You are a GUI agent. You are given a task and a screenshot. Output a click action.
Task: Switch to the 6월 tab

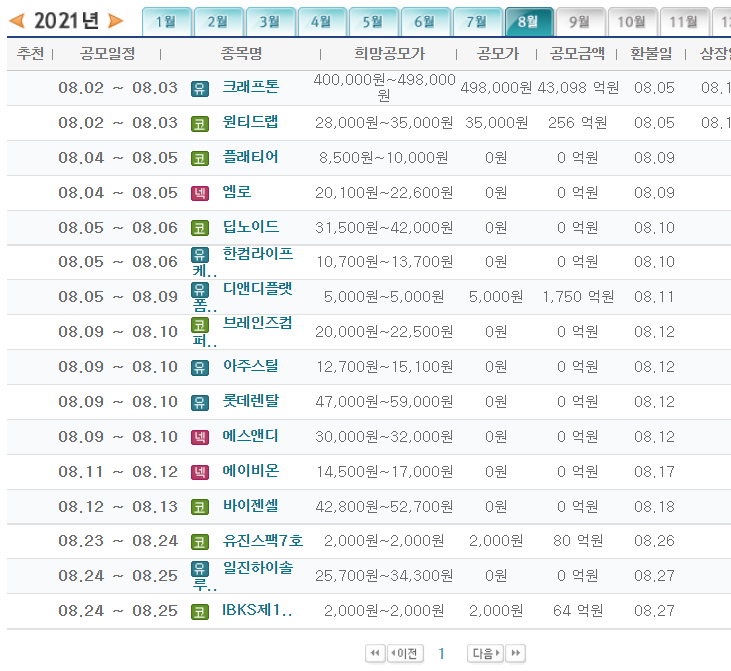(x=426, y=22)
